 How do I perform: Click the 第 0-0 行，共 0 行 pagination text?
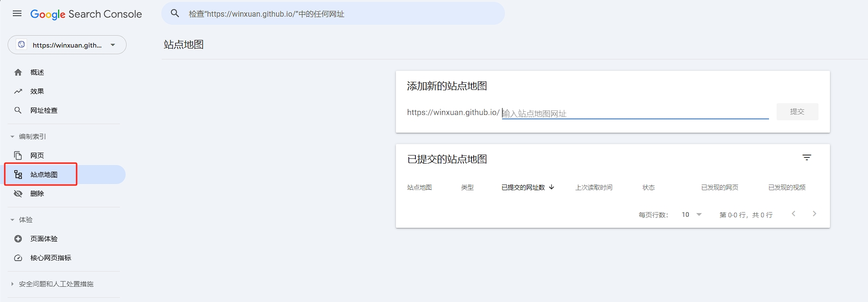pos(746,215)
